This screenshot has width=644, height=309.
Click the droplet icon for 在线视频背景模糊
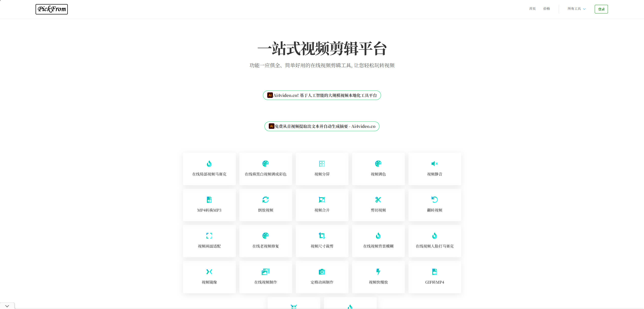pos(378,236)
